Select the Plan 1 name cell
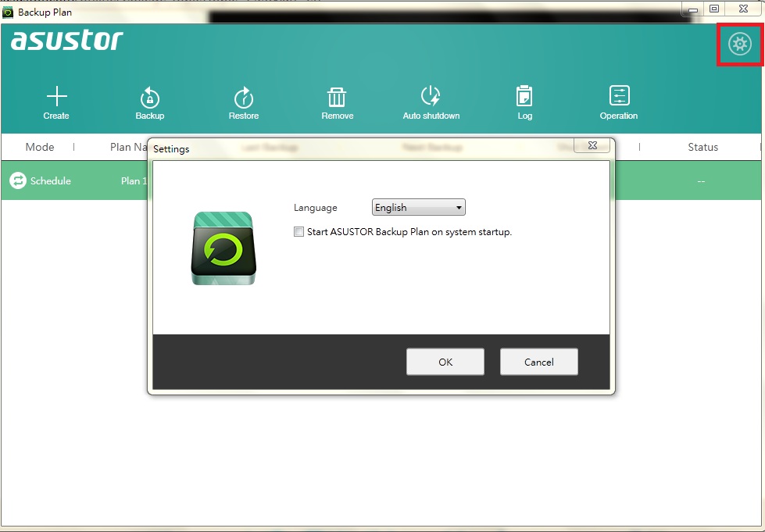Image resolution: width=765 pixels, height=532 pixels. click(x=134, y=181)
